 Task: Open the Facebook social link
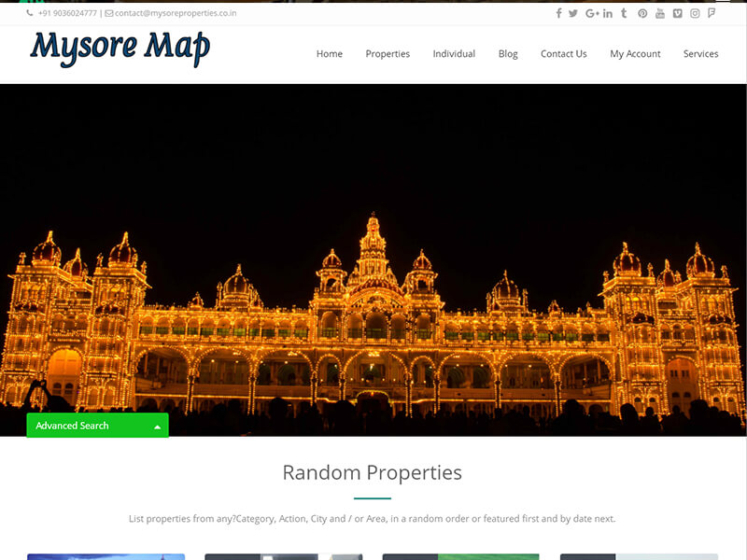point(558,13)
